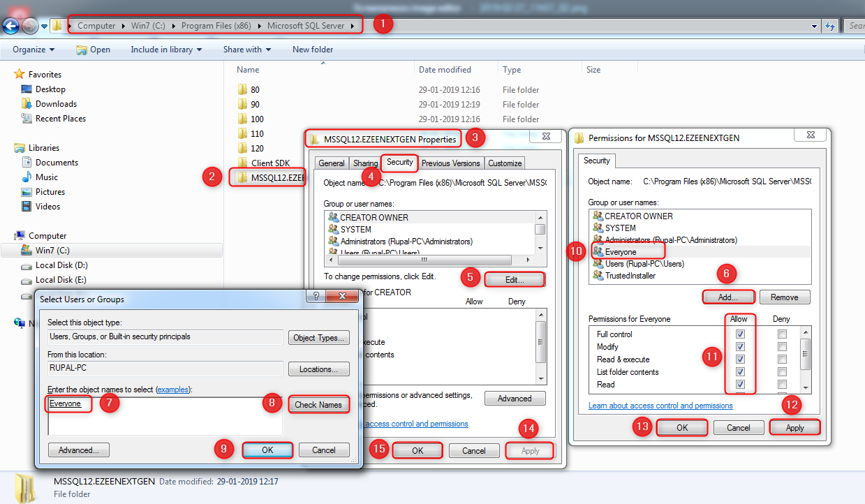Select the folder icon for 80

242,89
